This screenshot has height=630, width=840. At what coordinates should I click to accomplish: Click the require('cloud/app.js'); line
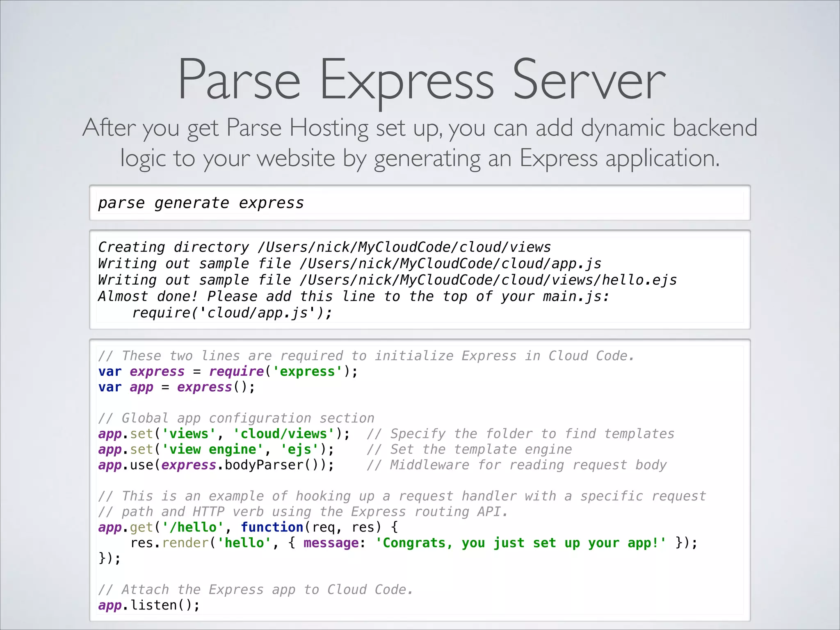pos(232,313)
